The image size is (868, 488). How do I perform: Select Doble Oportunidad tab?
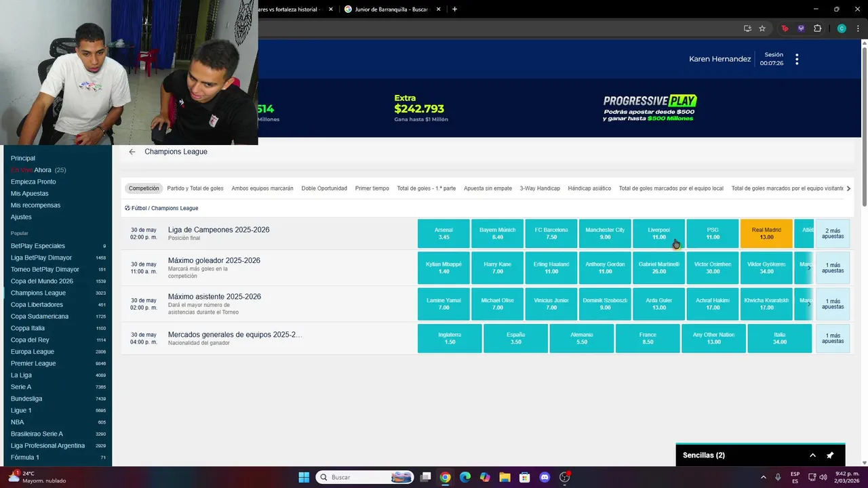point(324,188)
